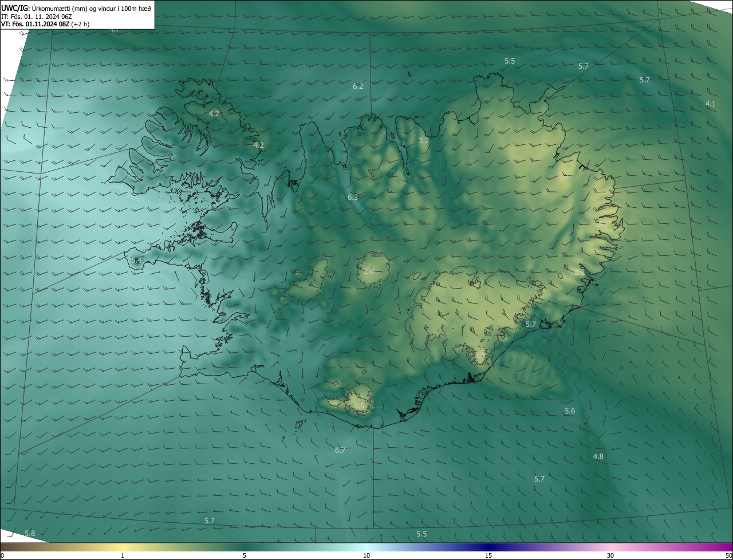
Task: Click the 4.1 value on the map
Action: click(x=710, y=104)
